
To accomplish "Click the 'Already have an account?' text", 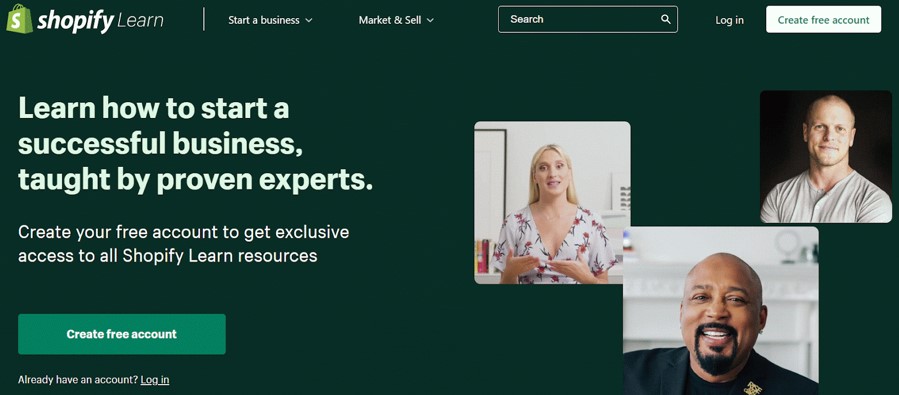I will click(78, 380).
